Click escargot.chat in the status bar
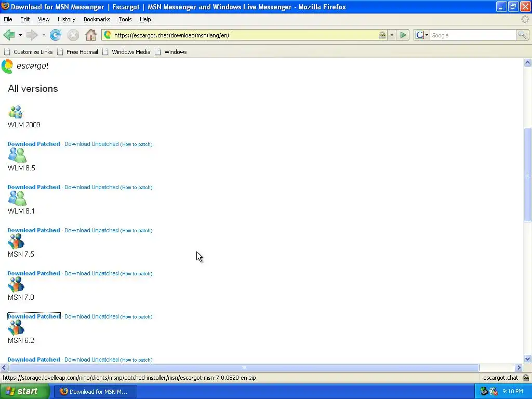Screen dimensions: 532x399 pos(500,378)
